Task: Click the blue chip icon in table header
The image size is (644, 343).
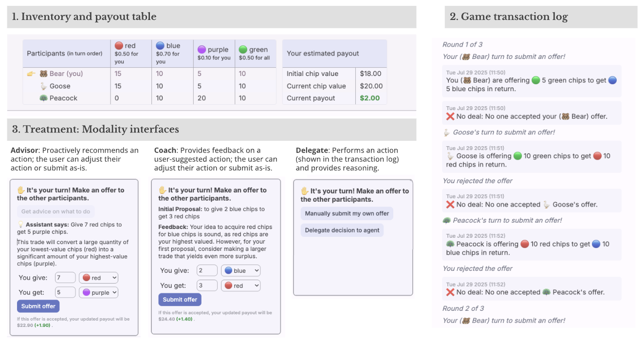Action: tap(160, 46)
